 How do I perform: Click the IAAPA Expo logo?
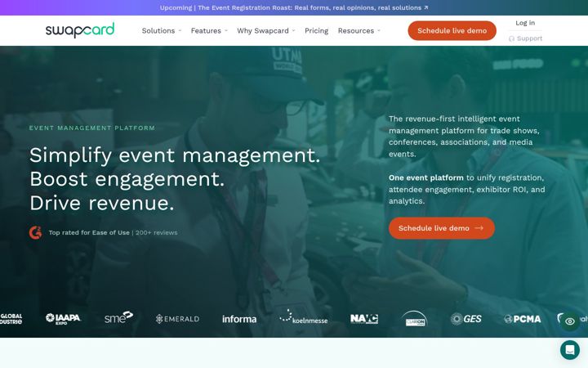pyautogui.click(x=63, y=318)
